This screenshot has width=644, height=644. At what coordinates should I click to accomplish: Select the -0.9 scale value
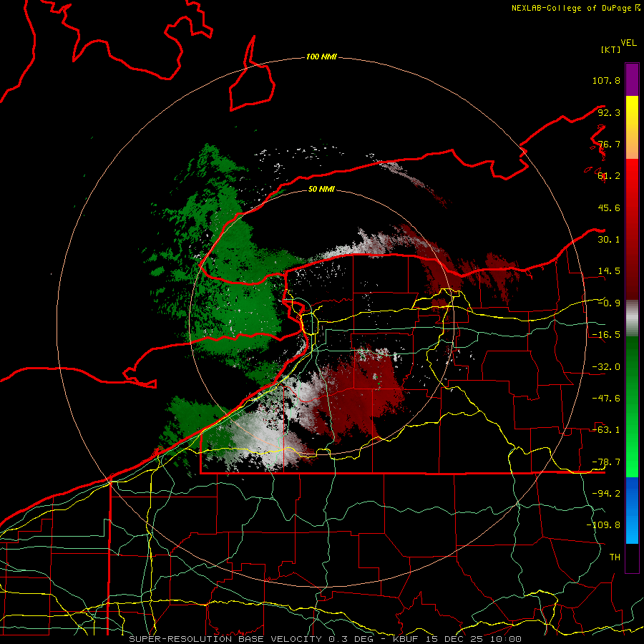609,303
